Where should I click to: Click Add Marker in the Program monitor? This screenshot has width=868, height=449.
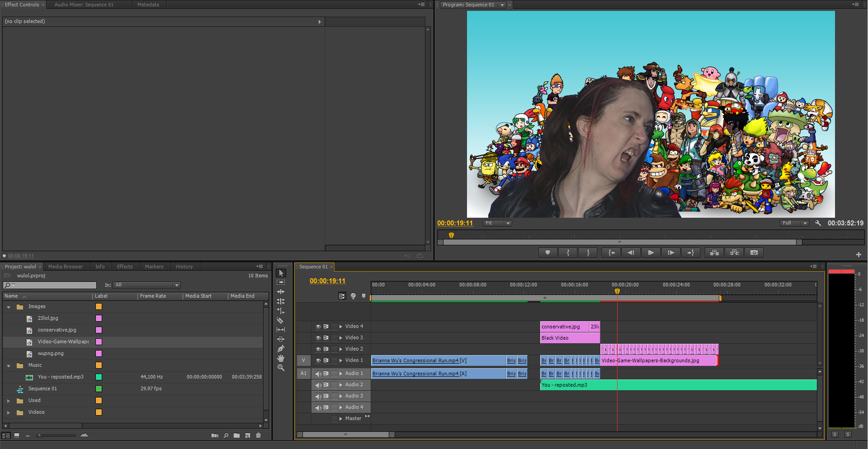pyautogui.click(x=547, y=253)
